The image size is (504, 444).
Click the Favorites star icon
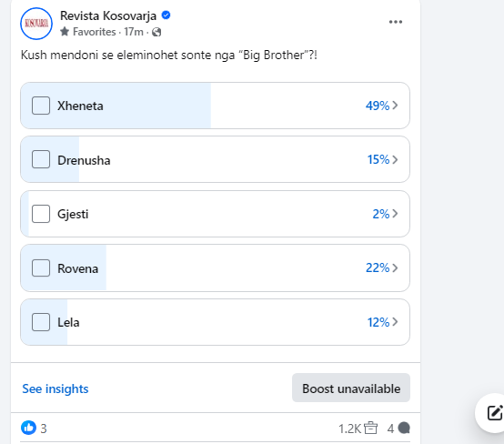(x=65, y=32)
